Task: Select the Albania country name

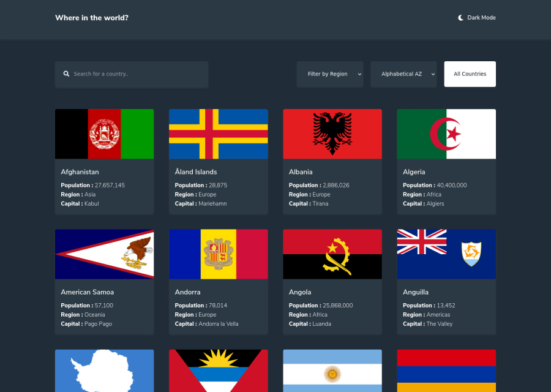Action: pyautogui.click(x=301, y=172)
